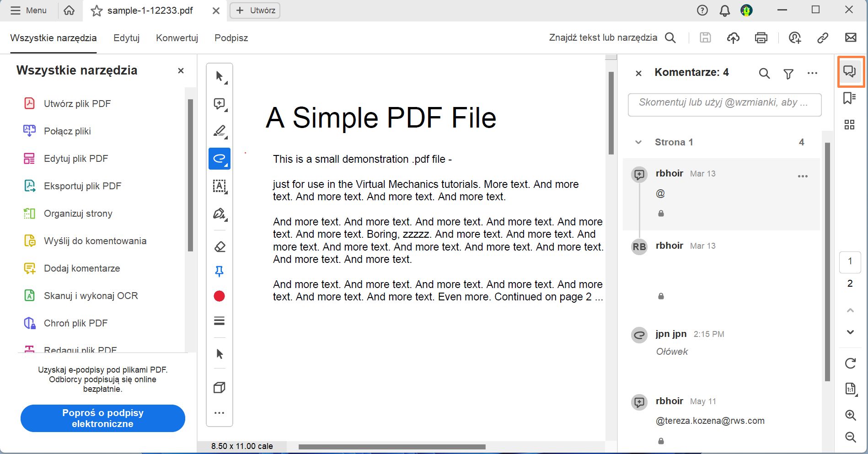Open options for rbhoir's @ comment
This screenshot has height=454, width=868.
803,176
